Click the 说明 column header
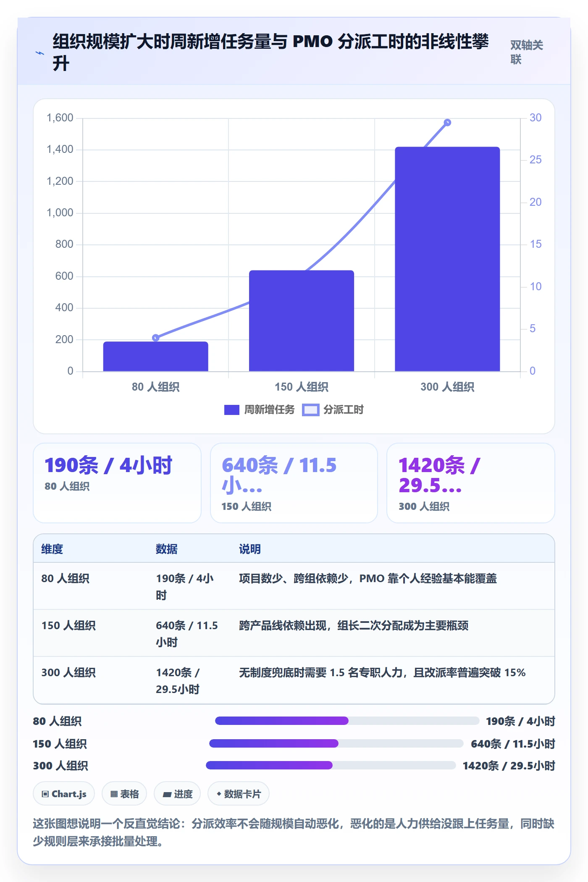 coord(250,549)
